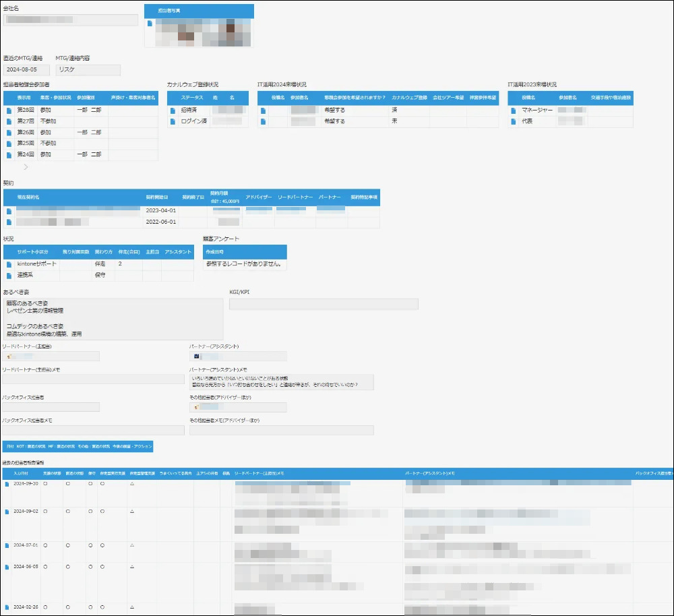Show next page of 担当者勉強会参加者 rows
The image size is (674, 616).
(x=26, y=166)
